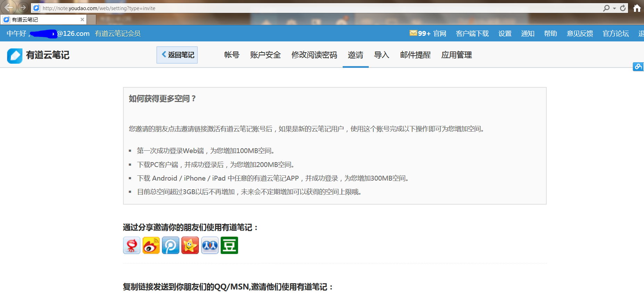Click the browser forward arrow button
The width and height of the screenshot is (644, 293).
(x=23, y=7)
